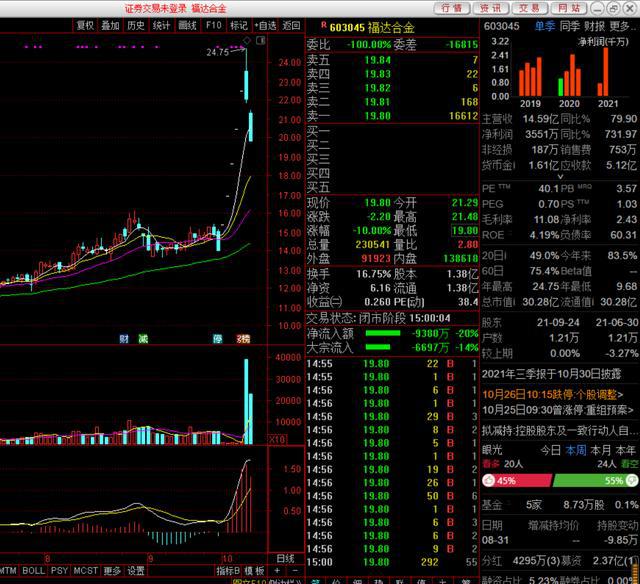Select the MCST indicator tab

click(85, 571)
